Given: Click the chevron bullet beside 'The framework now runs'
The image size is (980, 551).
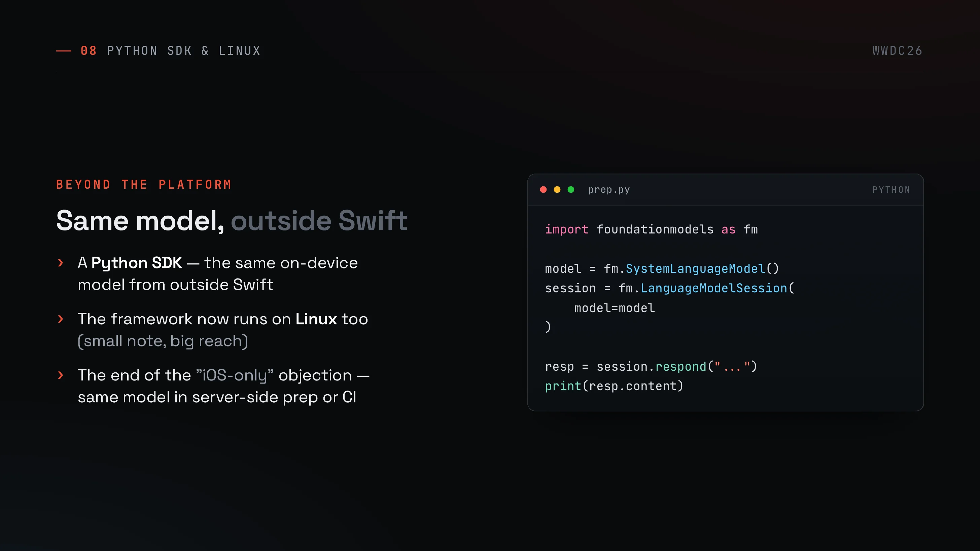Looking at the screenshot, I should (60, 319).
